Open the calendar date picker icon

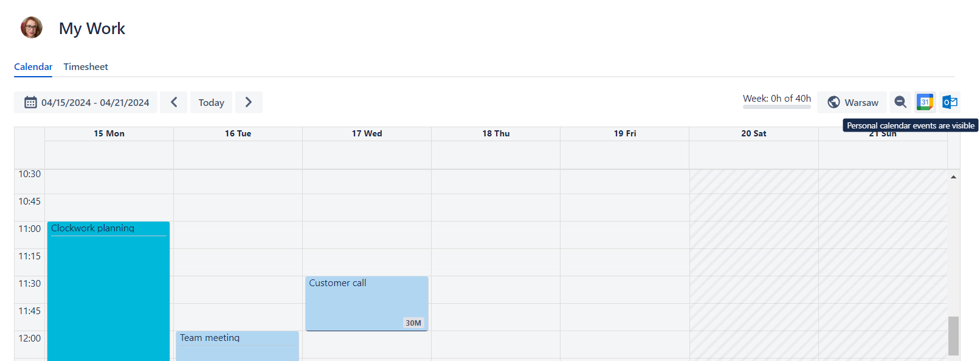tap(30, 102)
